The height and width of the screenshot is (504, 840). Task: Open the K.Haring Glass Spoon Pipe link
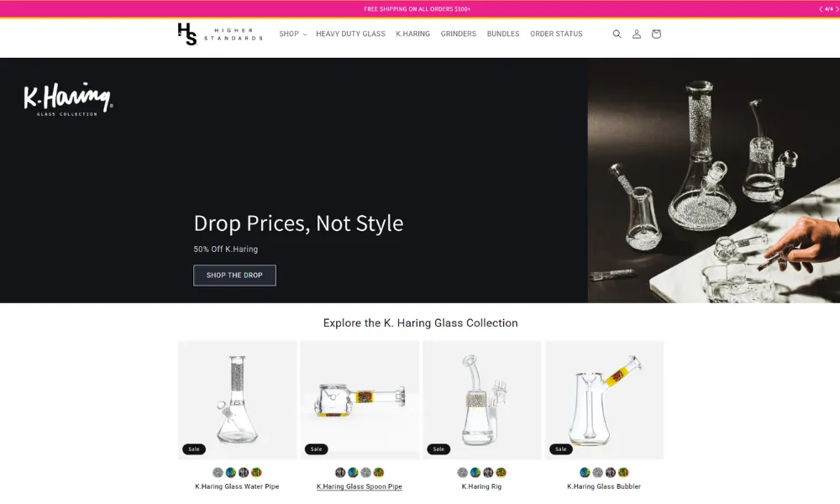click(x=360, y=486)
